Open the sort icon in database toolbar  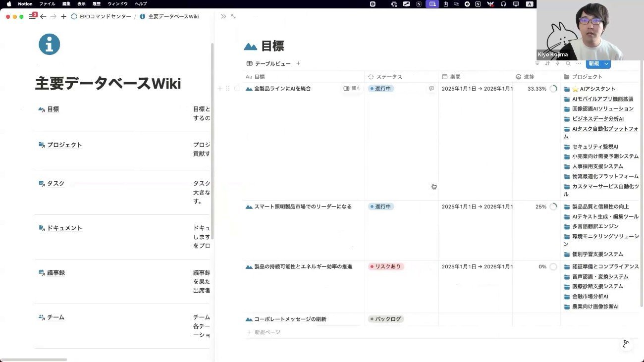click(547, 63)
